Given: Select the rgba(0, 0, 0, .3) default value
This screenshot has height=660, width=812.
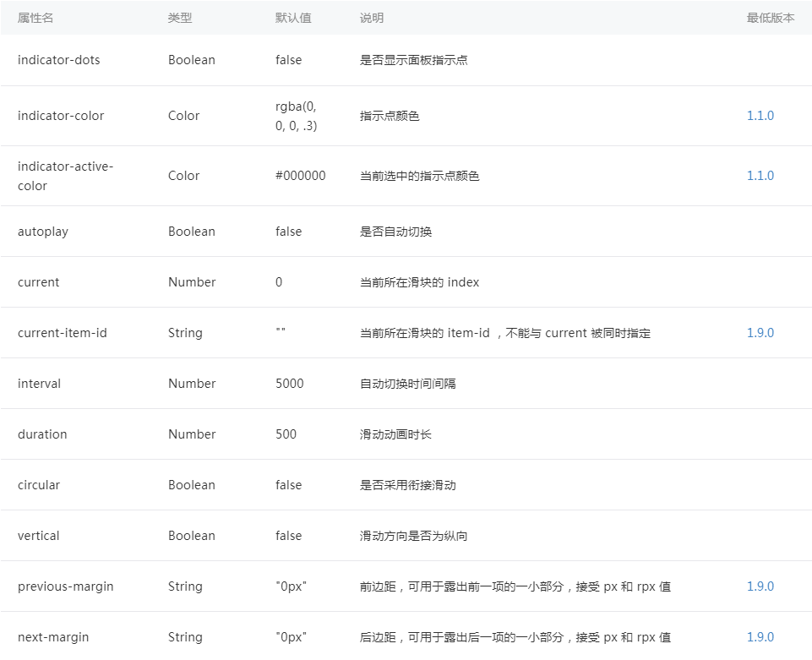Looking at the screenshot, I should pos(296,116).
